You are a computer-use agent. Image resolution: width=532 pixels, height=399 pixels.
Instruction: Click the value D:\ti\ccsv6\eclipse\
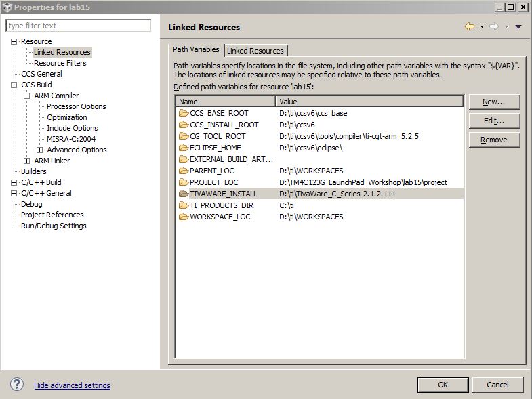311,148
